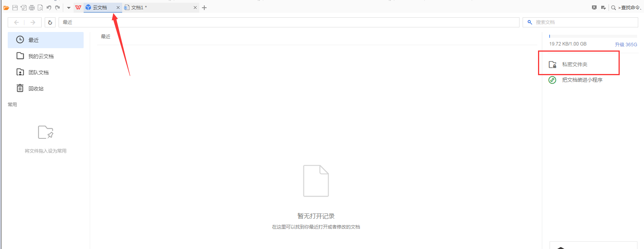Close the 文档1 tab
The width and height of the screenshot is (644, 249).
pos(195,8)
